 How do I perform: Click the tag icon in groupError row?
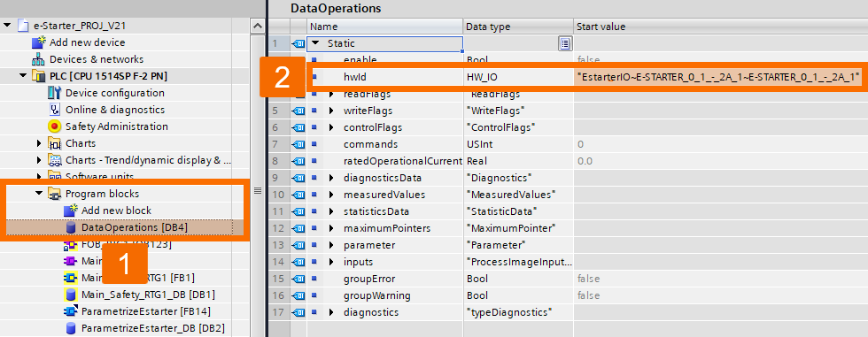(x=299, y=279)
